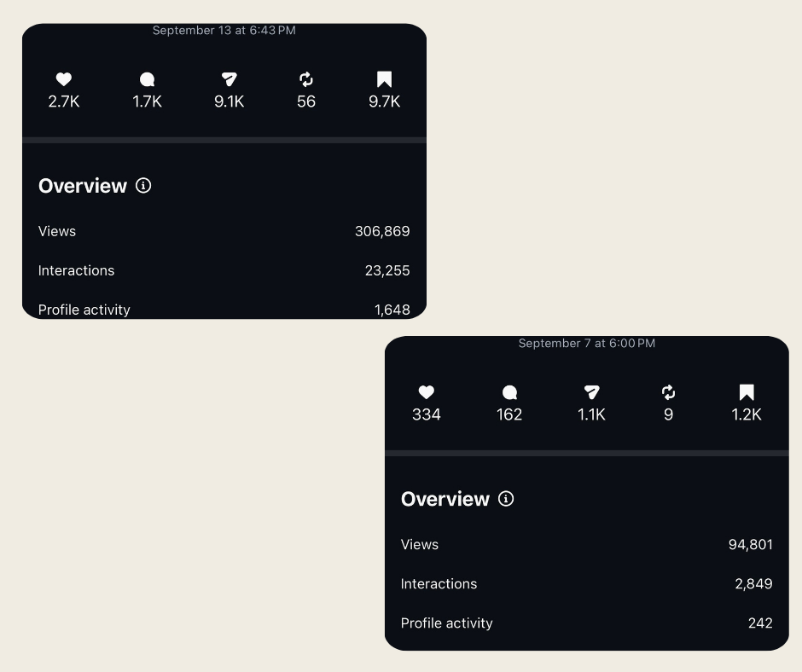Select the Profile activity row showing 1,648
Screen dimensions: 802x672
[x=224, y=309]
